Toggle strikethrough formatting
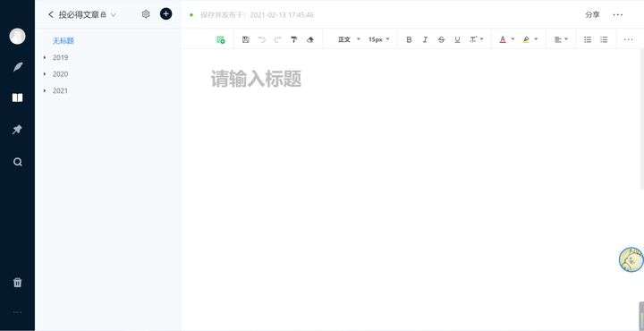The image size is (644, 331). click(441, 39)
